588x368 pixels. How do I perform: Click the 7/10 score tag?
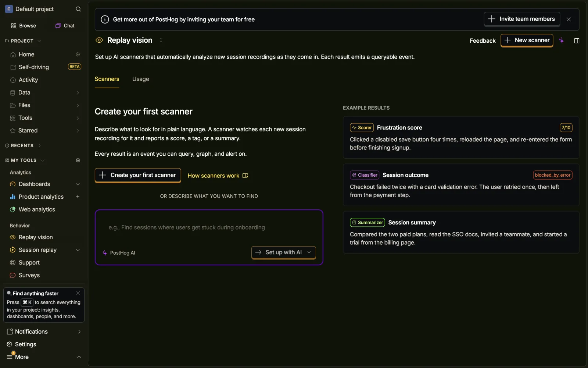(566, 128)
